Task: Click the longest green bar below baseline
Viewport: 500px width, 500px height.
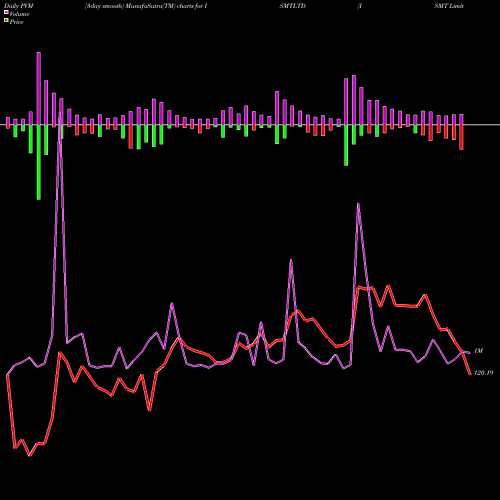Action: tap(39, 162)
